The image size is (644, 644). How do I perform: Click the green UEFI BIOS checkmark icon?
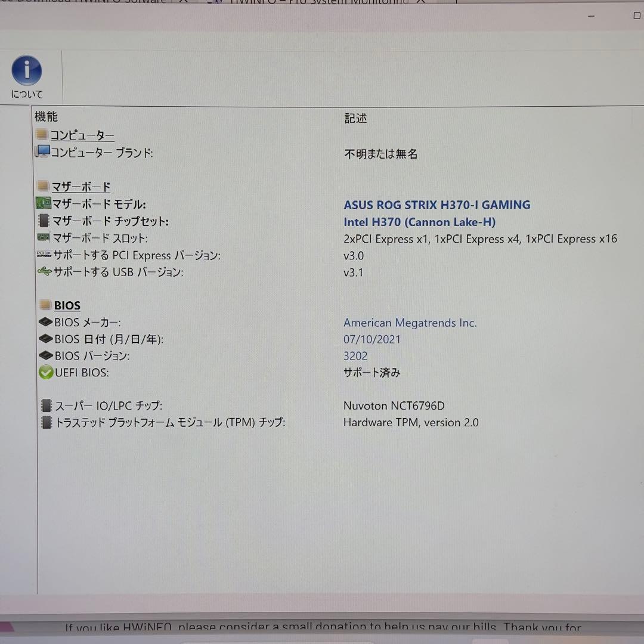(x=46, y=371)
